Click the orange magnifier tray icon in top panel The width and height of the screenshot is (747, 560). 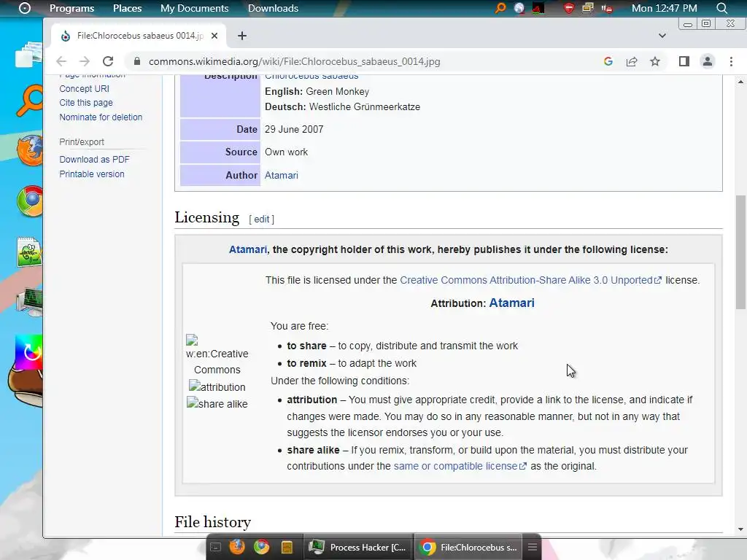(500, 8)
